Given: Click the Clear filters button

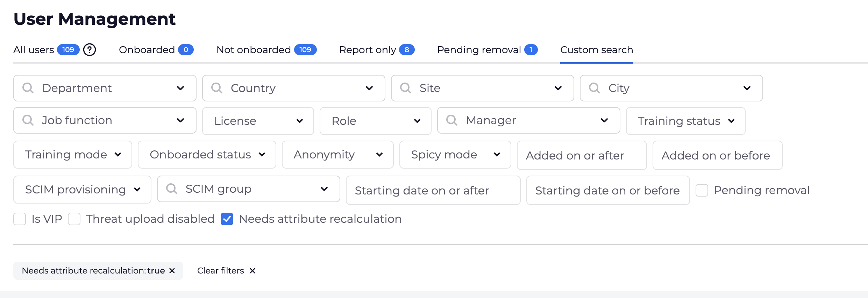Looking at the screenshot, I should tap(226, 271).
